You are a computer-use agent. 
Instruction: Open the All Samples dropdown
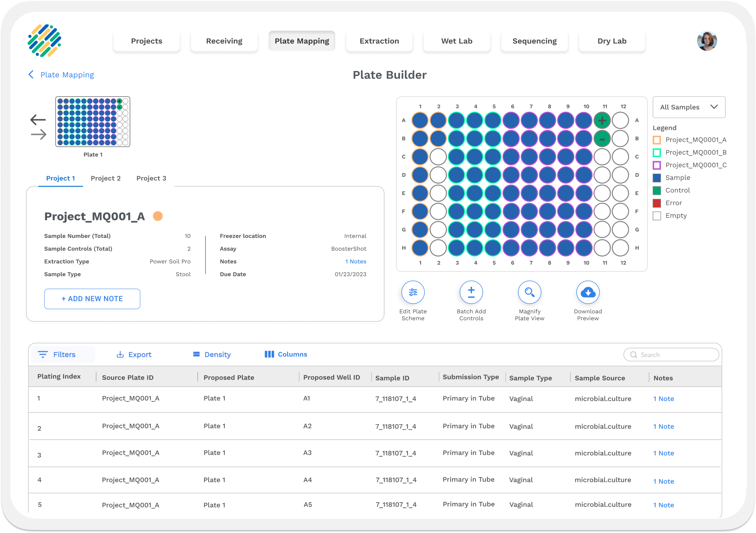click(689, 107)
